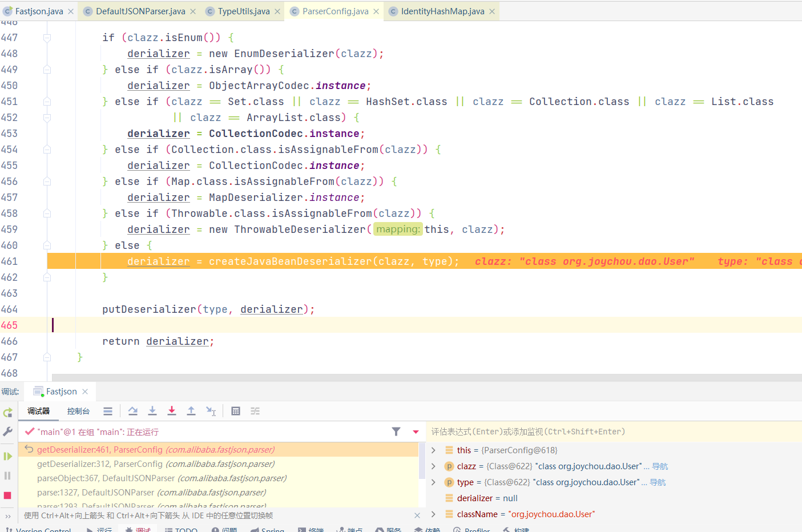
Task: Close the DefaultJSONParser.java tab
Action: [193, 11]
